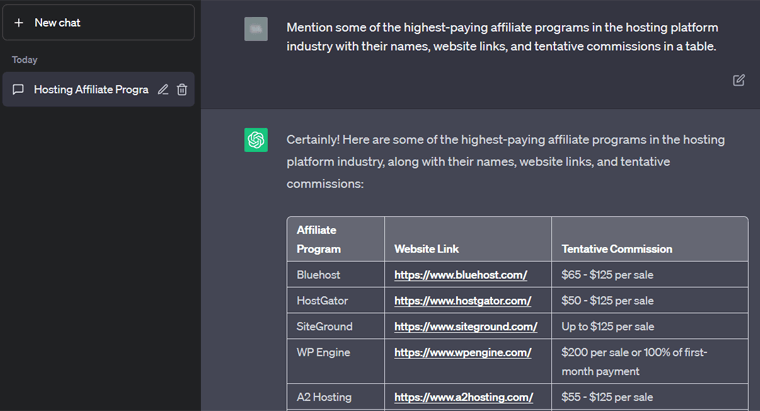Open the wpengine.com link
This screenshot has height=411, width=760.
tap(462, 352)
